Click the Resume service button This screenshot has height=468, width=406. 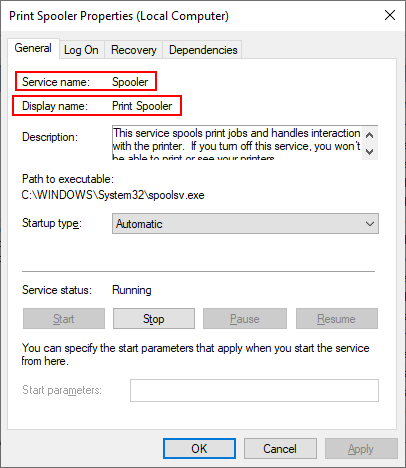pyautogui.click(x=337, y=319)
